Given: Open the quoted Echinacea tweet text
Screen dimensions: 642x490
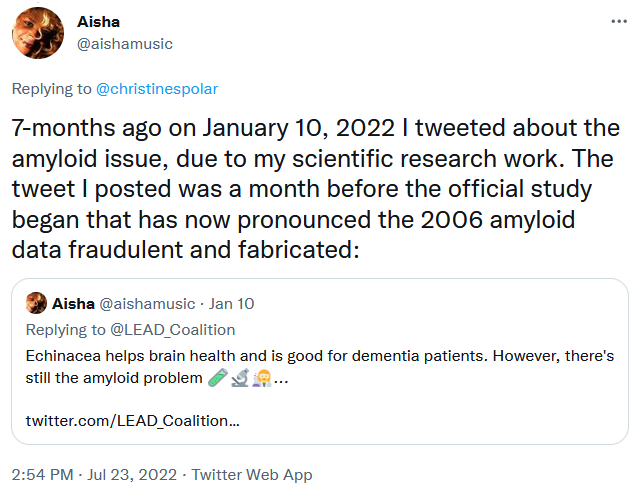Looking at the screenshot, I should 320,367.
